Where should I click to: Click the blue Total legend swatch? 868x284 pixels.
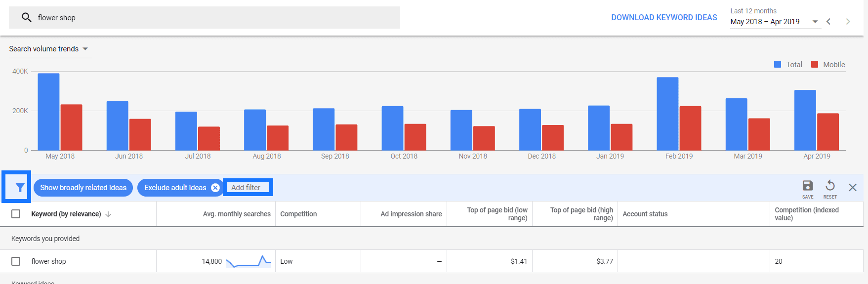point(778,65)
